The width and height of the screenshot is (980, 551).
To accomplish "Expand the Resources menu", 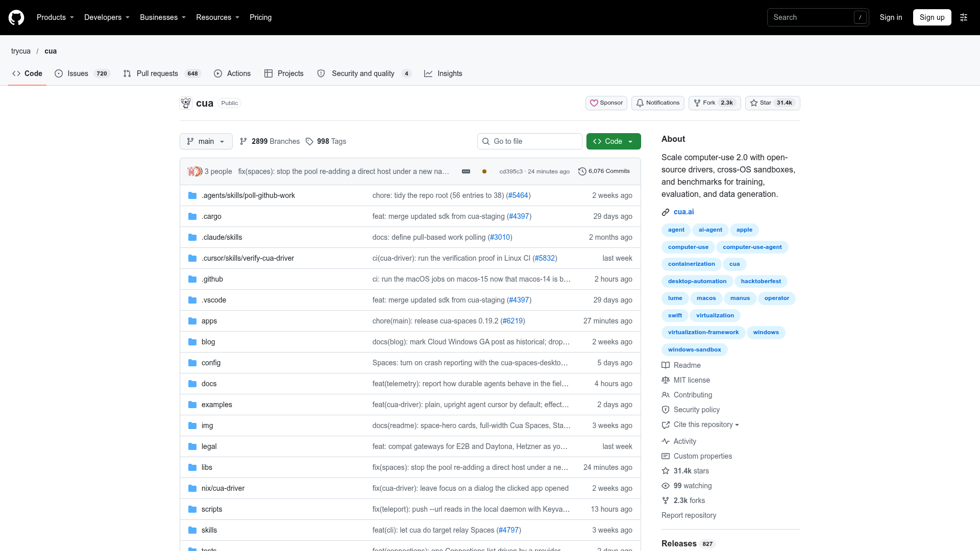I will click(x=217, y=17).
